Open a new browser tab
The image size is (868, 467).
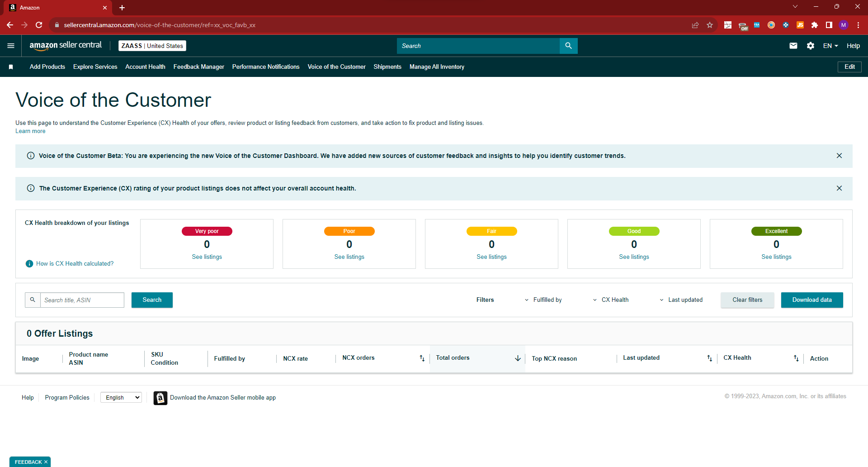click(122, 8)
